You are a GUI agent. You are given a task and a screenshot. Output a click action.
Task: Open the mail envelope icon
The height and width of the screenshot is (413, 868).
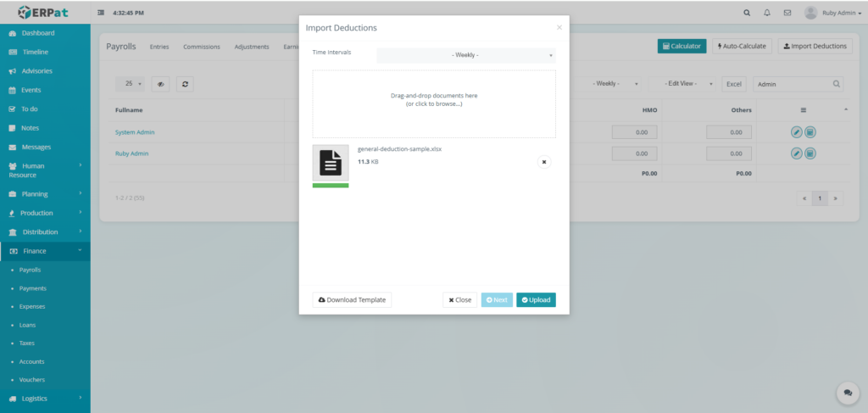coord(787,13)
